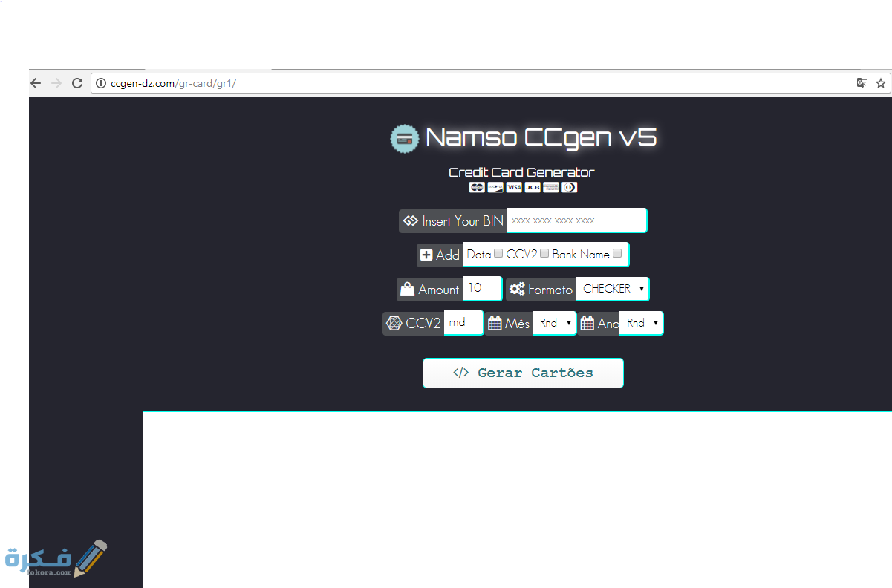Focus the Insert Your BIN field
Screen dimensions: 892x588
click(x=577, y=220)
